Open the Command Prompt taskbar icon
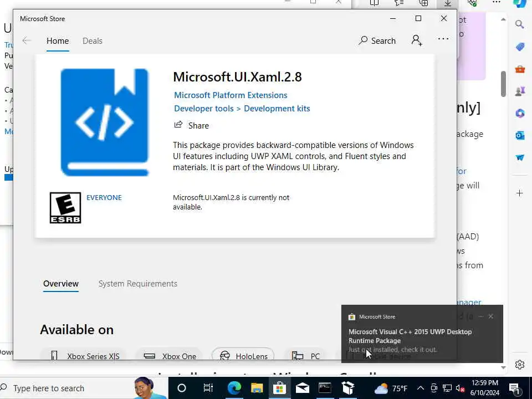532x399 pixels. click(325, 388)
